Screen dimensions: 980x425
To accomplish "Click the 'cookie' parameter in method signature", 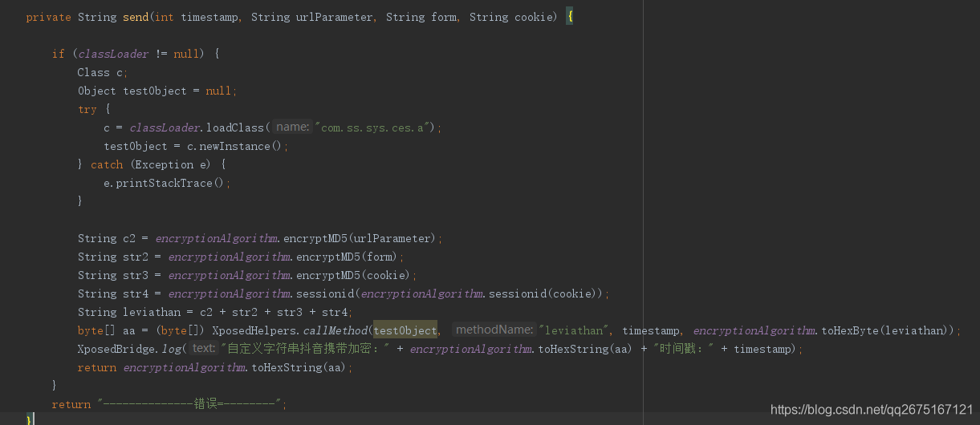I will pyautogui.click(x=534, y=17).
